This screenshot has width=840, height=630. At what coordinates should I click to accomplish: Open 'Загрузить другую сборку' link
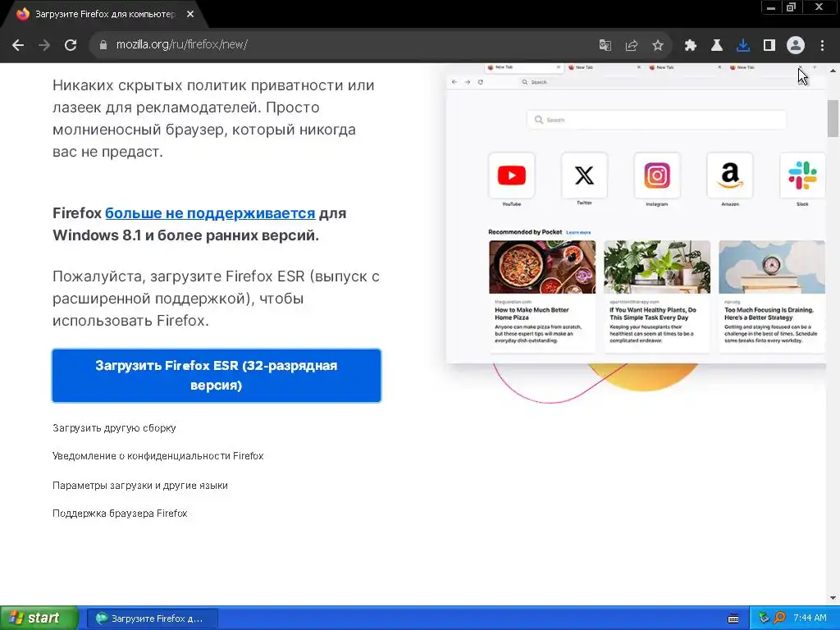114,428
